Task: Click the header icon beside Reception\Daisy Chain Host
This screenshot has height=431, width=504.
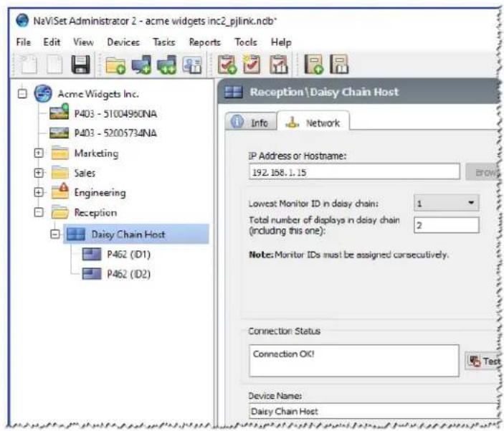Action: tap(233, 92)
